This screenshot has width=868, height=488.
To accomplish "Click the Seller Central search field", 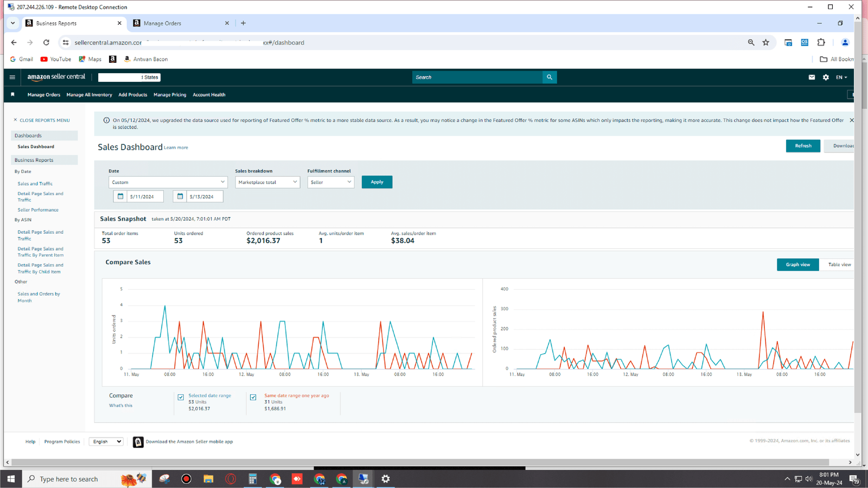I will [x=477, y=77].
